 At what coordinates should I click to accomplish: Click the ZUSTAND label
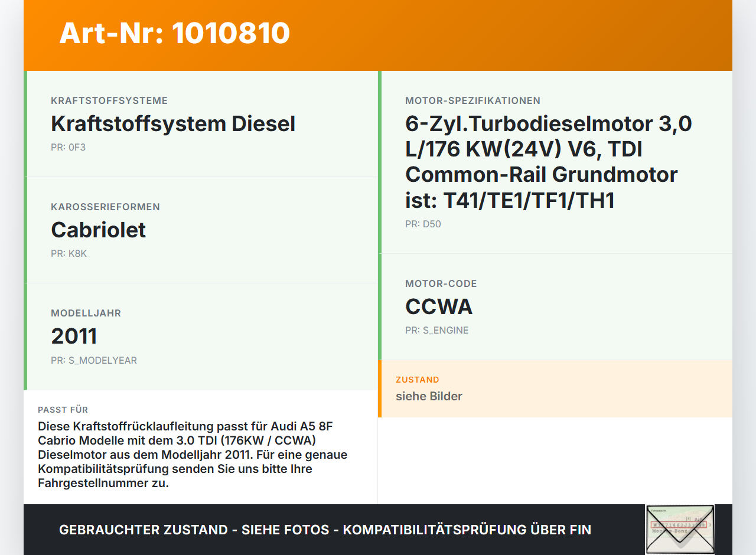417,380
